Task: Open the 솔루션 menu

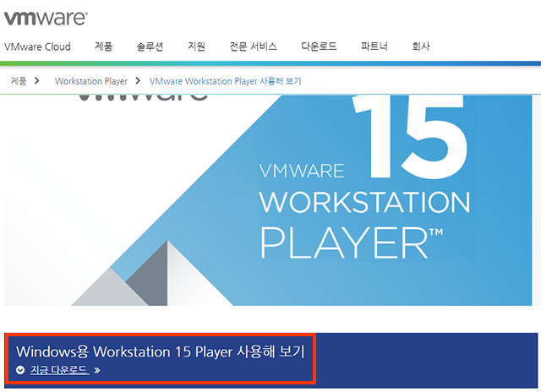Action: (x=150, y=46)
